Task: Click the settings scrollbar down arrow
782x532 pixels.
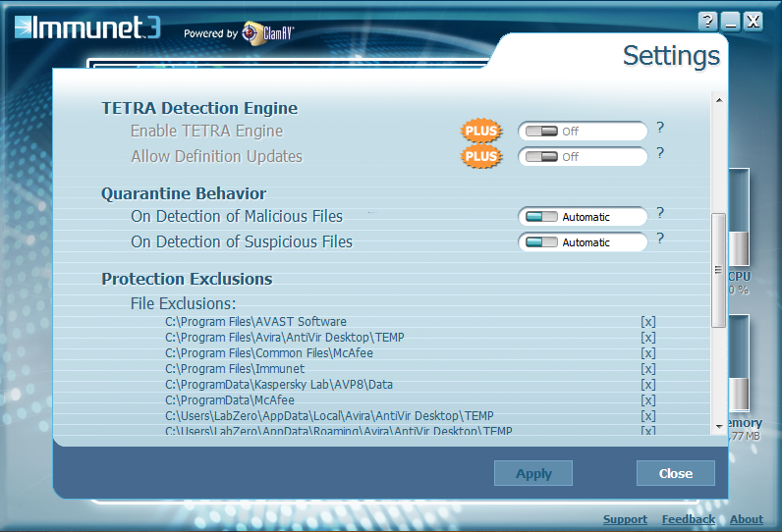Action: (x=719, y=426)
